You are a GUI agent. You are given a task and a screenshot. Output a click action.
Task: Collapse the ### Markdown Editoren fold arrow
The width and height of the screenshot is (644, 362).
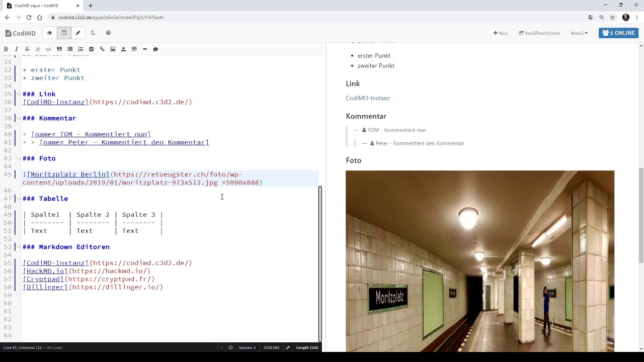click(x=19, y=247)
